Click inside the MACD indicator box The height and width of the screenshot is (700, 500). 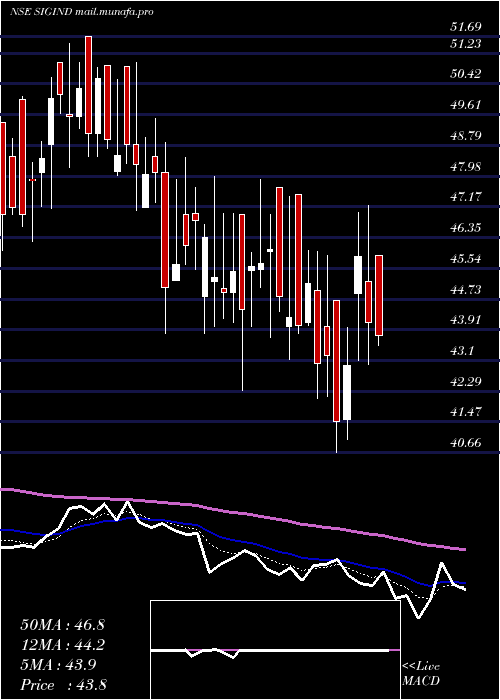tap(275, 650)
